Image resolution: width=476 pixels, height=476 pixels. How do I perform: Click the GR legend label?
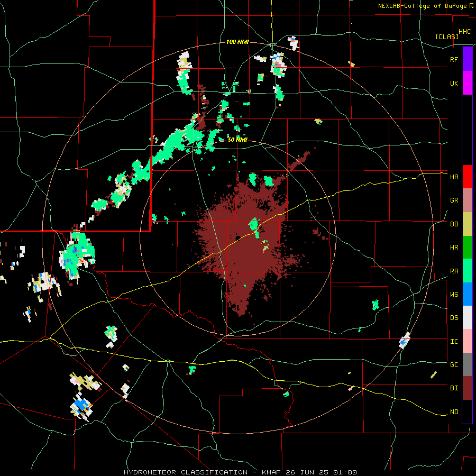point(454,200)
